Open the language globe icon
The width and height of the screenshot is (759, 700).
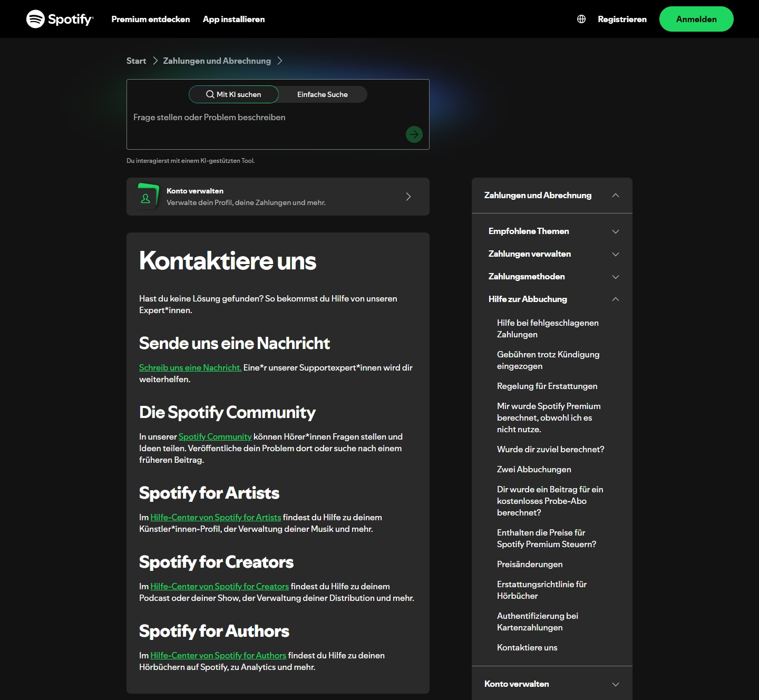pyautogui.click(x=581, y=19)
